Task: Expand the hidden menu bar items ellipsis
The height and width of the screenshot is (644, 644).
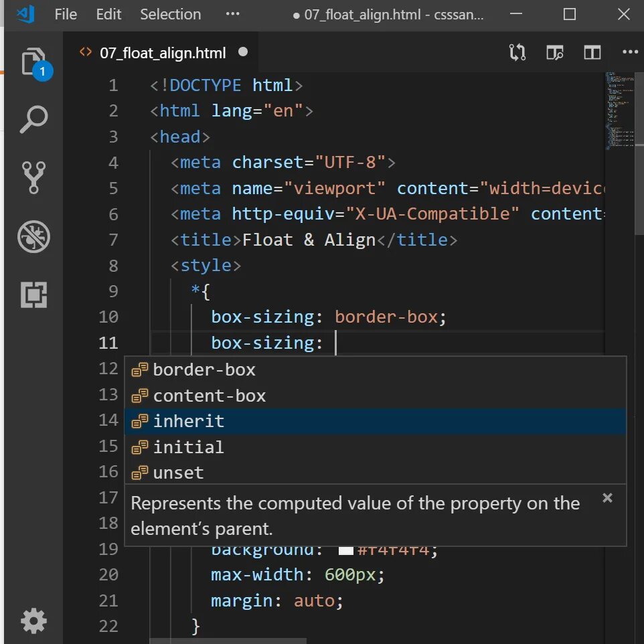Action: [x=232, y=14]
